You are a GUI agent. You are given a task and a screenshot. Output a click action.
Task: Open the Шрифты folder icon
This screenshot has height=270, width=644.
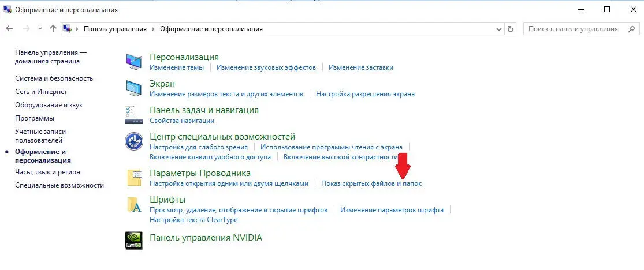134,205
